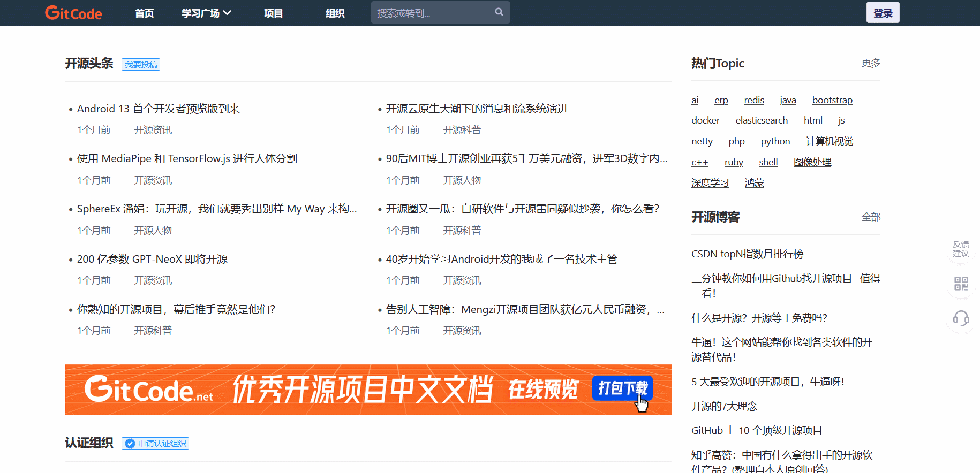Click the GitCode logo
The width and height of the screenshot is (980, 473).
(x=73, y=13)
